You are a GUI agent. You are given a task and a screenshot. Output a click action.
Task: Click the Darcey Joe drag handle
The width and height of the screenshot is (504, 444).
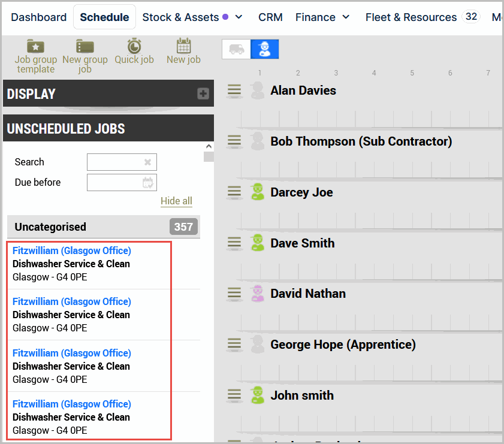(x=234, y=192)
